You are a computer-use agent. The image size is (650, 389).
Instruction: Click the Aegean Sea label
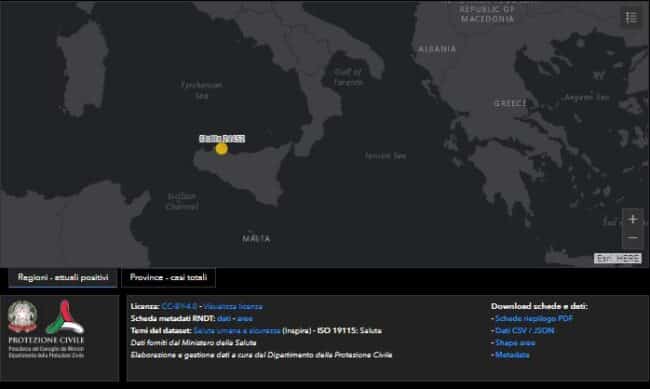point(587,98)
